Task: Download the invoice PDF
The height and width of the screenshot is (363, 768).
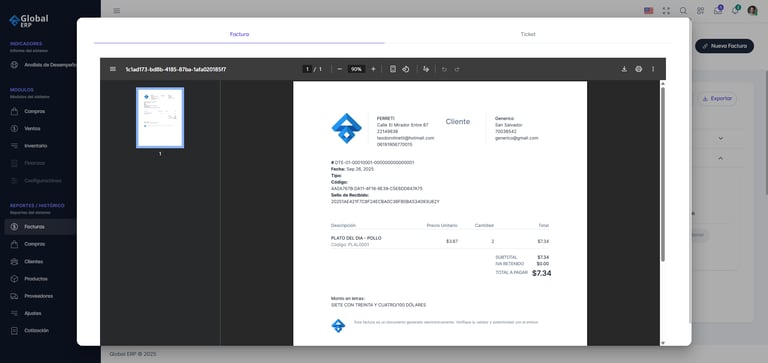Action: (x=624, y=69)
